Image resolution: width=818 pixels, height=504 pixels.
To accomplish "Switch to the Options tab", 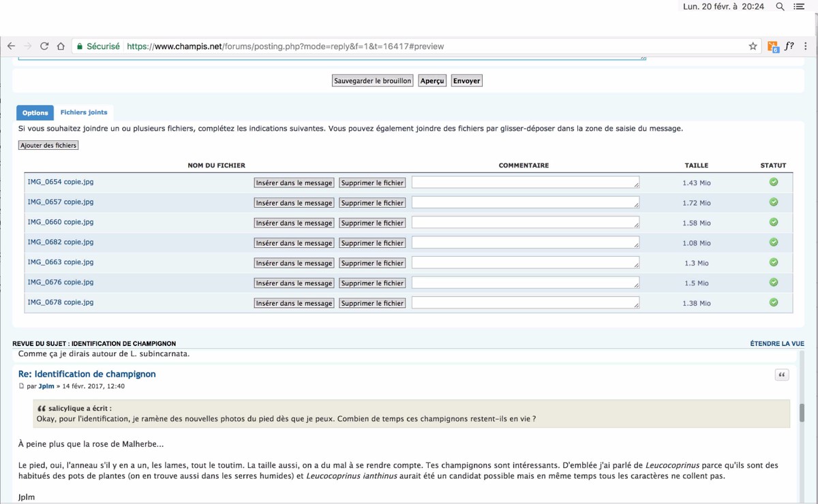I will click(35, 113).
